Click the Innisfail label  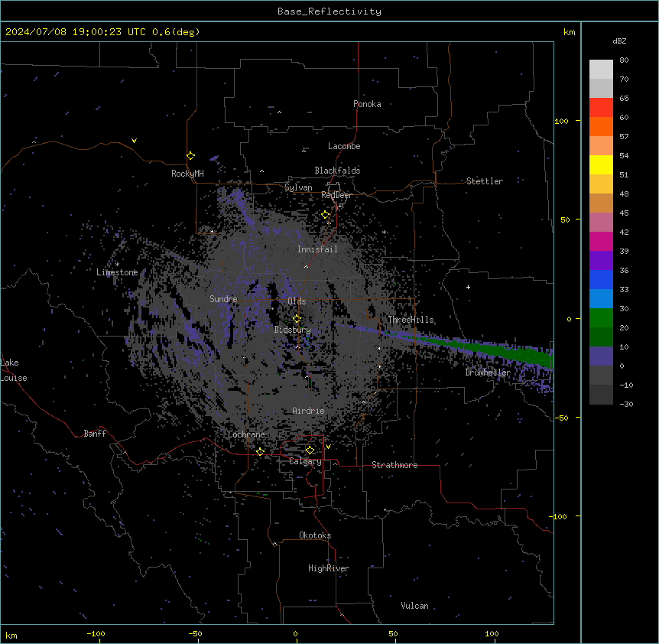pyautogui.click(x=317, y=249)
